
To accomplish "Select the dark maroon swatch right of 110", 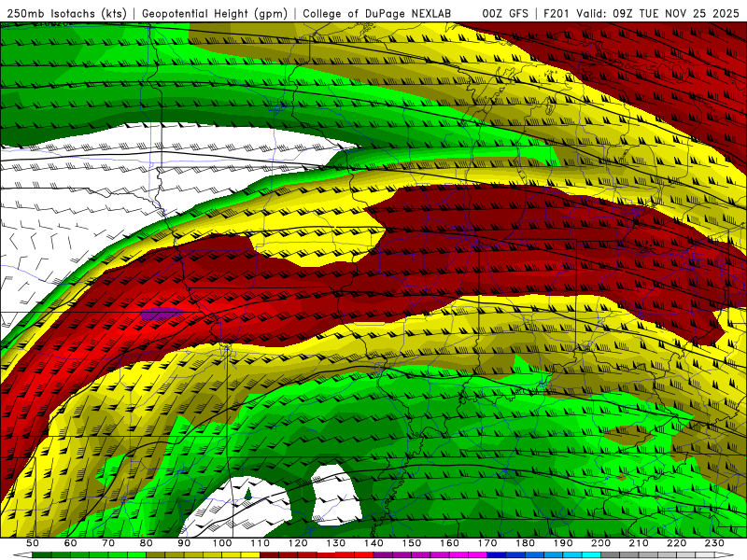I will tap(270, 555).
